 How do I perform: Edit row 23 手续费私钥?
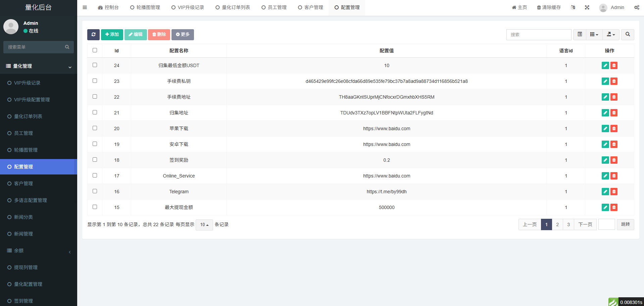(605, 81)
